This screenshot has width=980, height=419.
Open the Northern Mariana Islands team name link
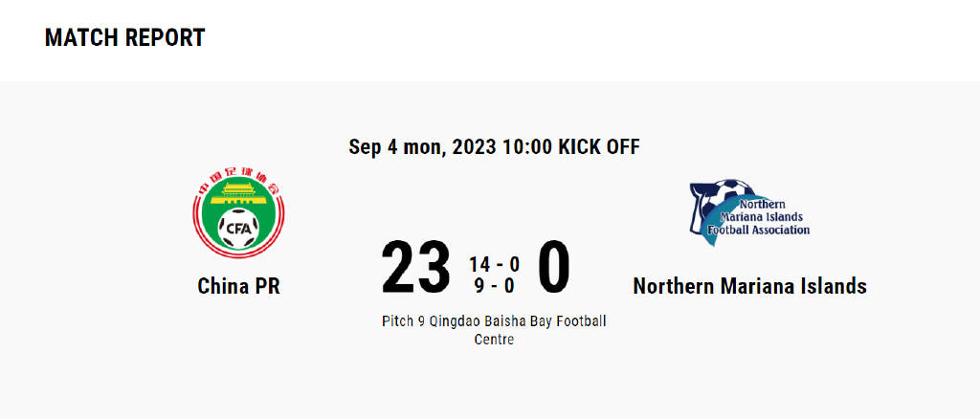(749, 286)
